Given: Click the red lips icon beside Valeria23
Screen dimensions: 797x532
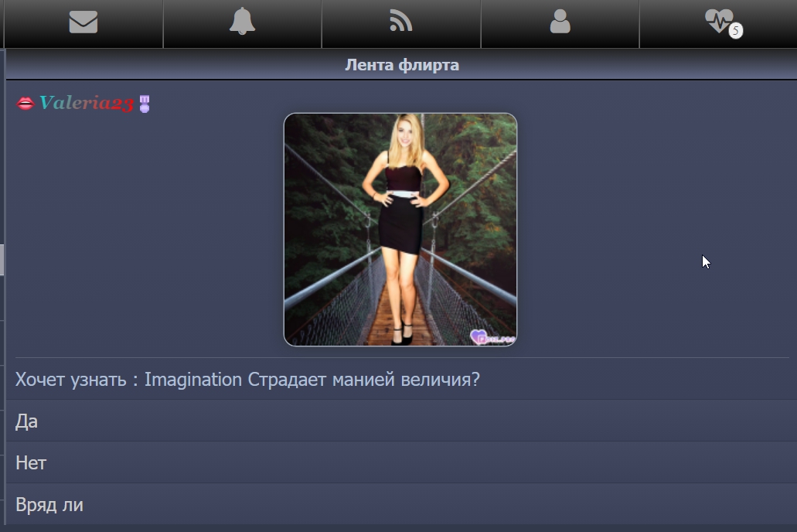Looking at the screenshot, I should (26, 104).
